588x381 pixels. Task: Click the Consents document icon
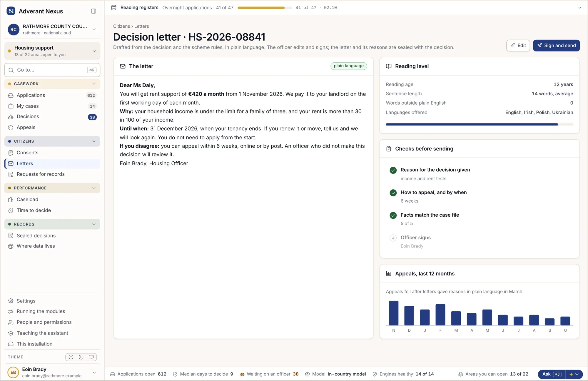(11, 153)
